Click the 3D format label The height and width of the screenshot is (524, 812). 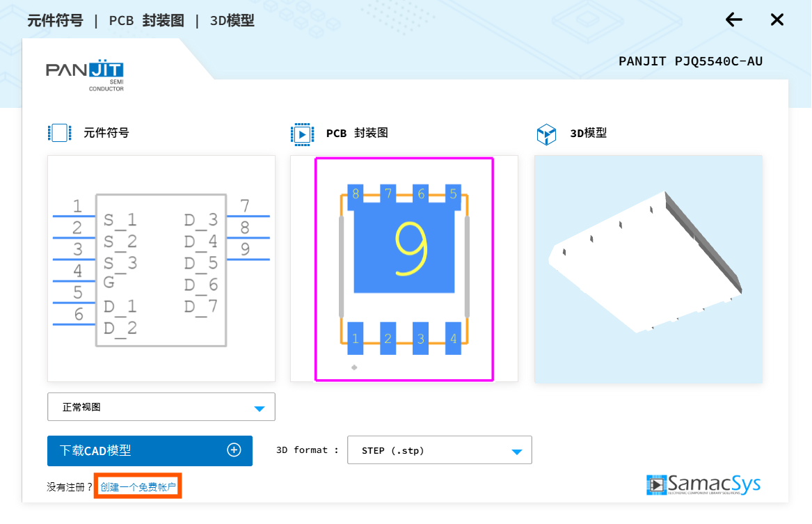307,450
